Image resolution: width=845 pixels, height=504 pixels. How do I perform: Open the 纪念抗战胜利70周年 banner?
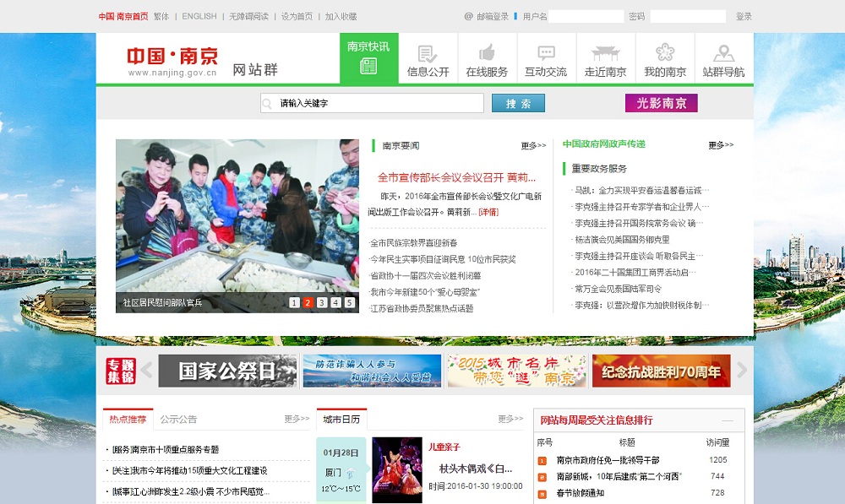click(x=662, y=371)
